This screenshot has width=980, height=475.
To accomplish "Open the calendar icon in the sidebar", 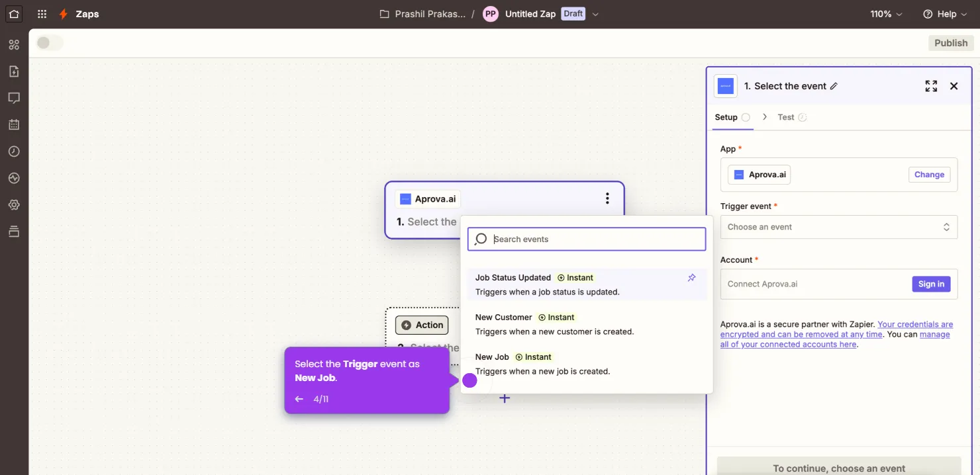I will point(14,124).
